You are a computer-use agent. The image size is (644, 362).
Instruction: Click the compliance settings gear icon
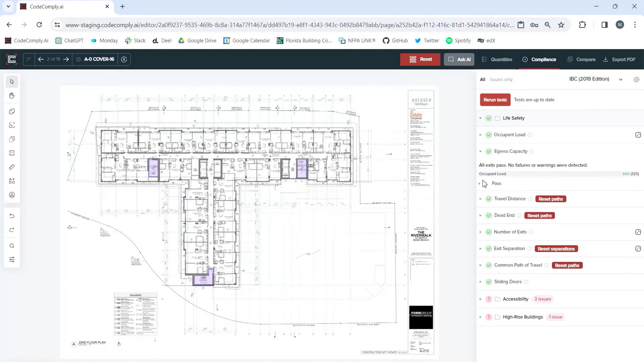[636, 79]
